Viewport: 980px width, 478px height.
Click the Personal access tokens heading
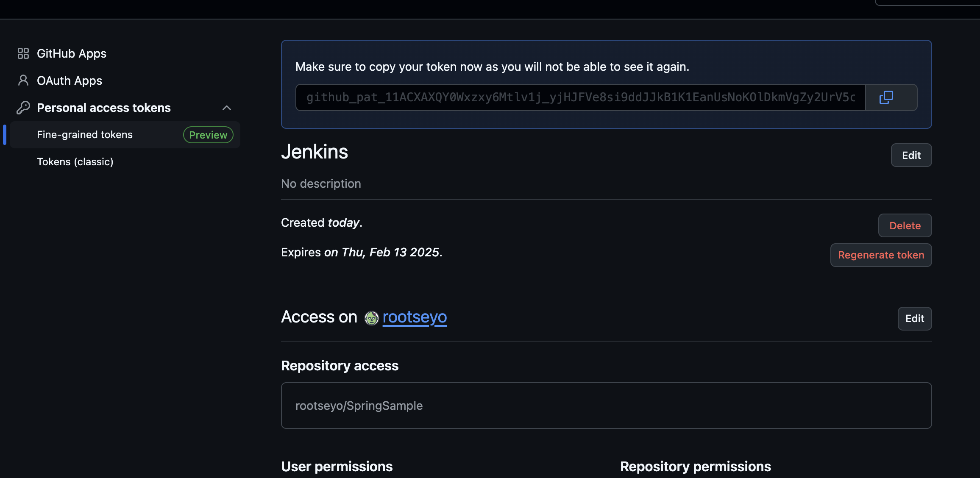click(x=104, y=108)
